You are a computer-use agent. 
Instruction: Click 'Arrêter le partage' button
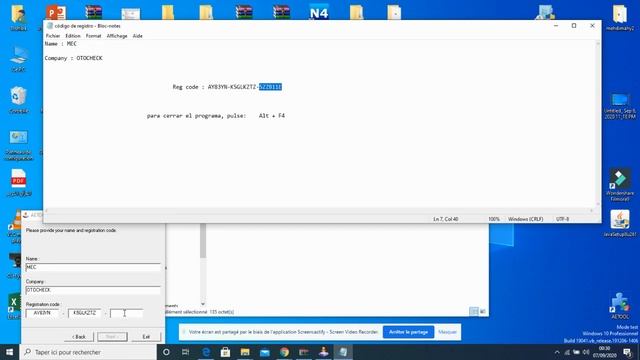coord(408,332)
